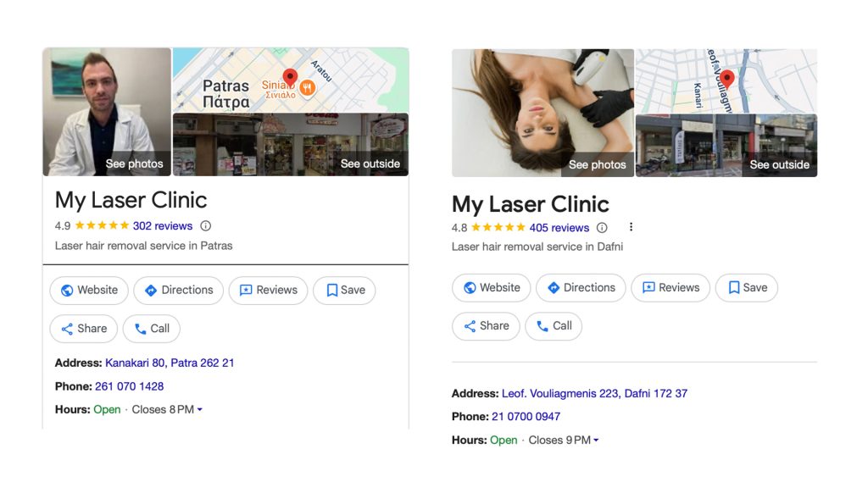Click the Sinialo restaurant icon on map
The image size is (868, 488).
pos(308,87)
